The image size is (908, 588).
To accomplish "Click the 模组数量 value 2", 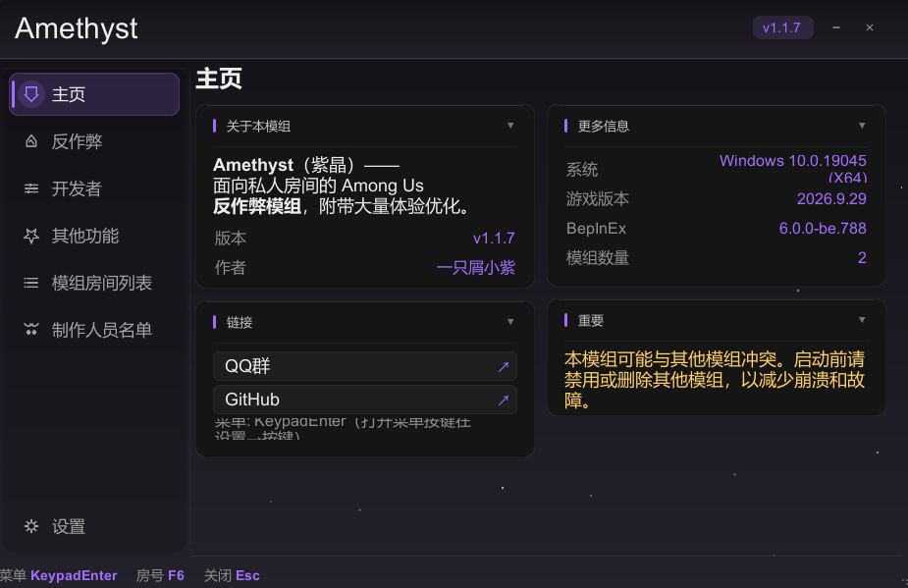I will tap(862, 258).
